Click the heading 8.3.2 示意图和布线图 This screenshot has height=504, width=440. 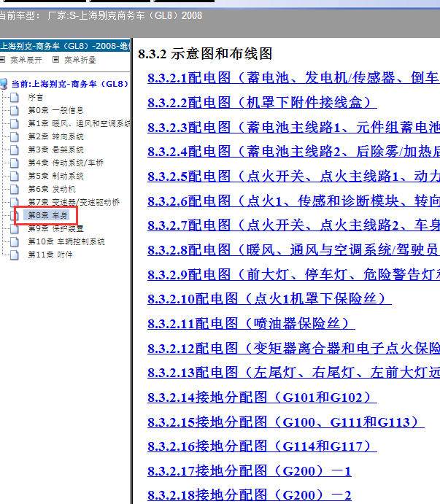[x=205, y=54]
